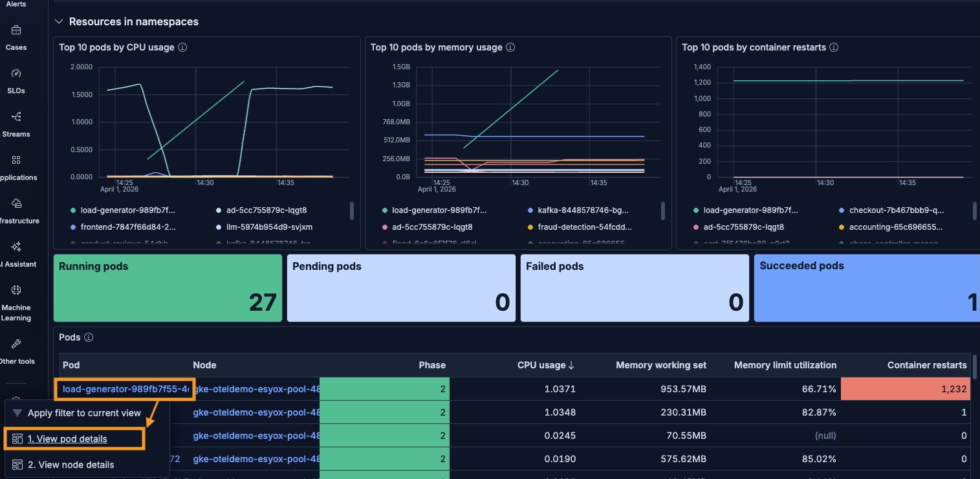Click the Phase column header

[x=432, y=365]
